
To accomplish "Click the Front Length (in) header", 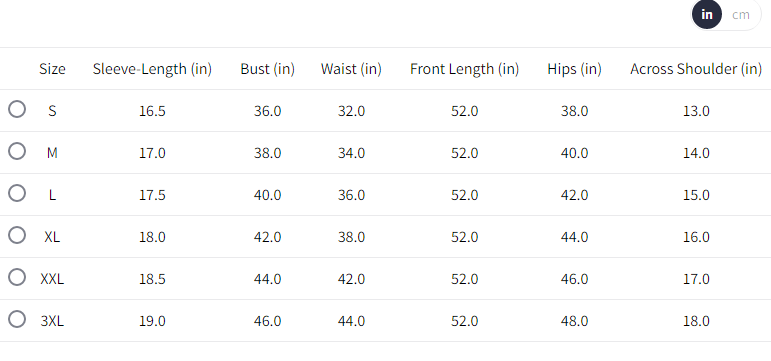I will [x=465, y=69].
